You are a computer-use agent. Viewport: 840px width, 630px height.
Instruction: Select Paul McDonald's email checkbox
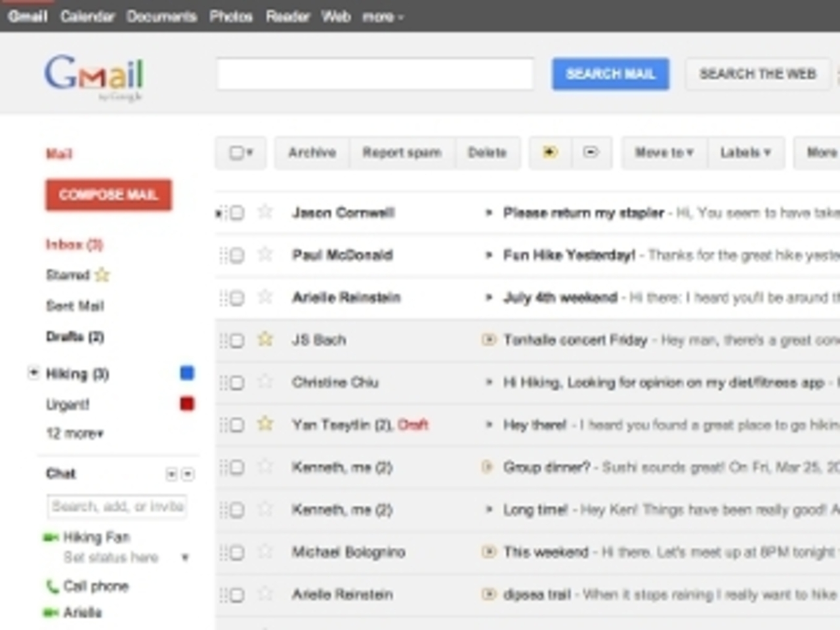click(x=237, y=255)
